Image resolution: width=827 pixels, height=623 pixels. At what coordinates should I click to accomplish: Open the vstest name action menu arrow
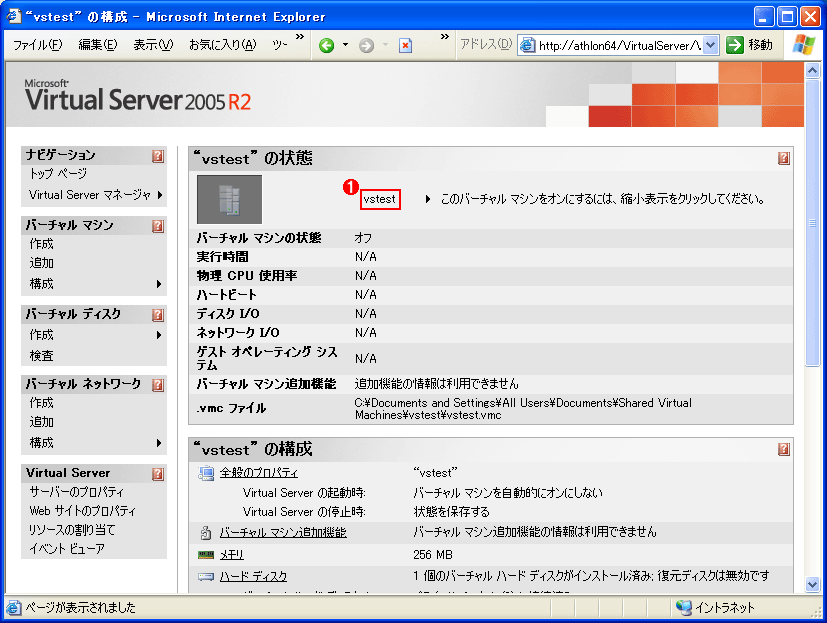click(x=428, y=199)
